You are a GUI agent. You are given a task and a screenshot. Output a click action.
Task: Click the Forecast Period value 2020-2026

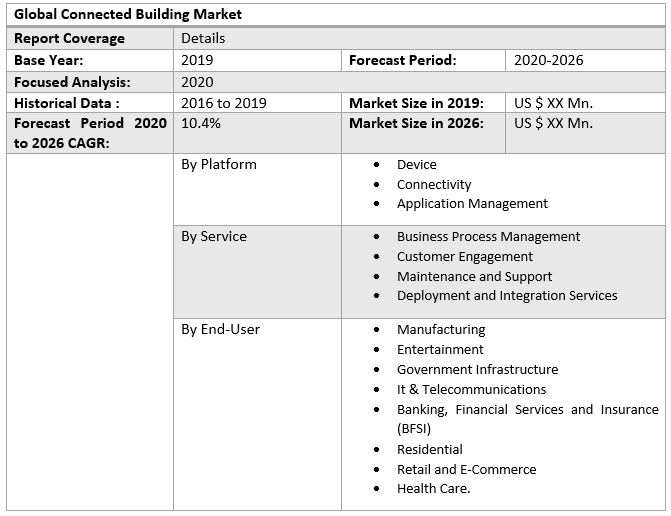click(x=548, y=60)
